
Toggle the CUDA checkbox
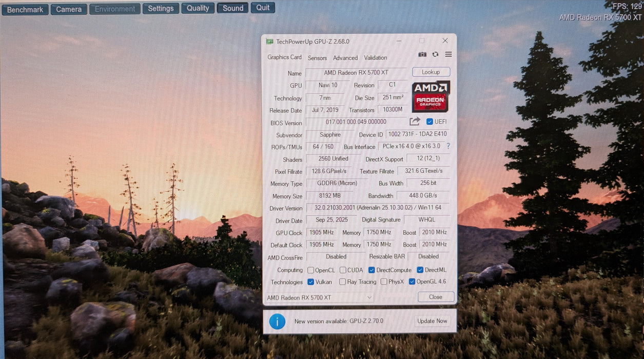point(342,270)
